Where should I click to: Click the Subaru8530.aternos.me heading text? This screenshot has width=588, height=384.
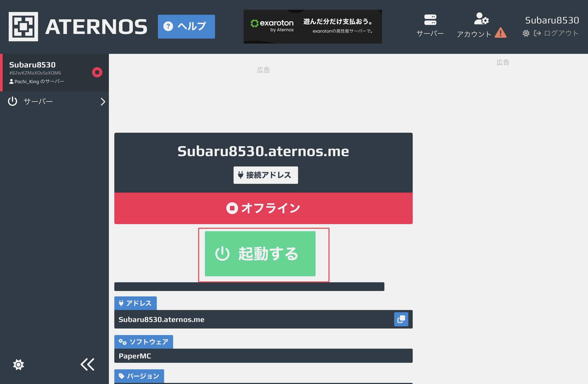[263, 151]
